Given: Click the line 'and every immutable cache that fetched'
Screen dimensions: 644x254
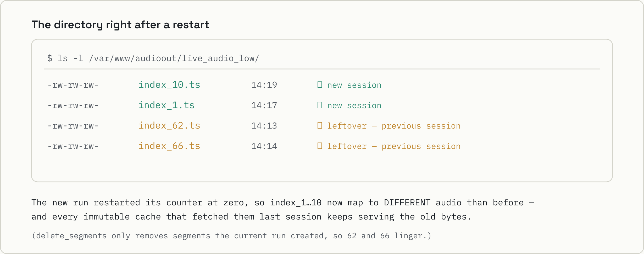Looking at the screenshot, I should pos(251,217).
